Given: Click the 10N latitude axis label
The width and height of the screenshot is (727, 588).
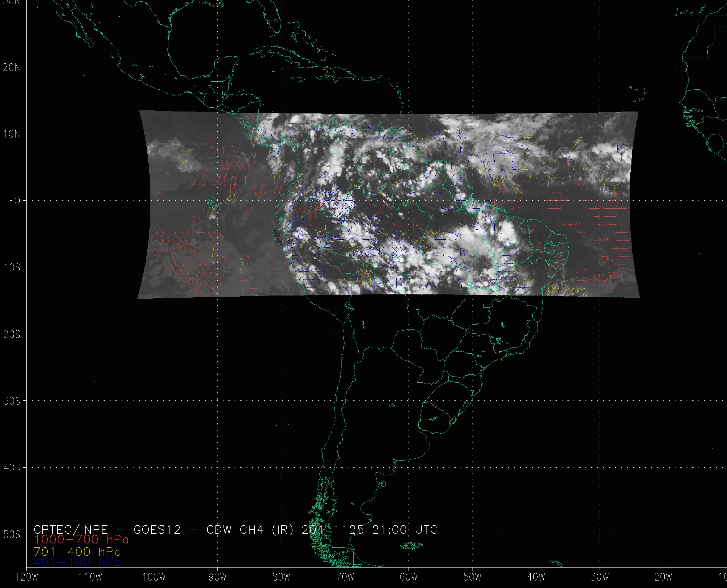Looking at the screenshot, I should pyautogui.click(x=12, y=134).
